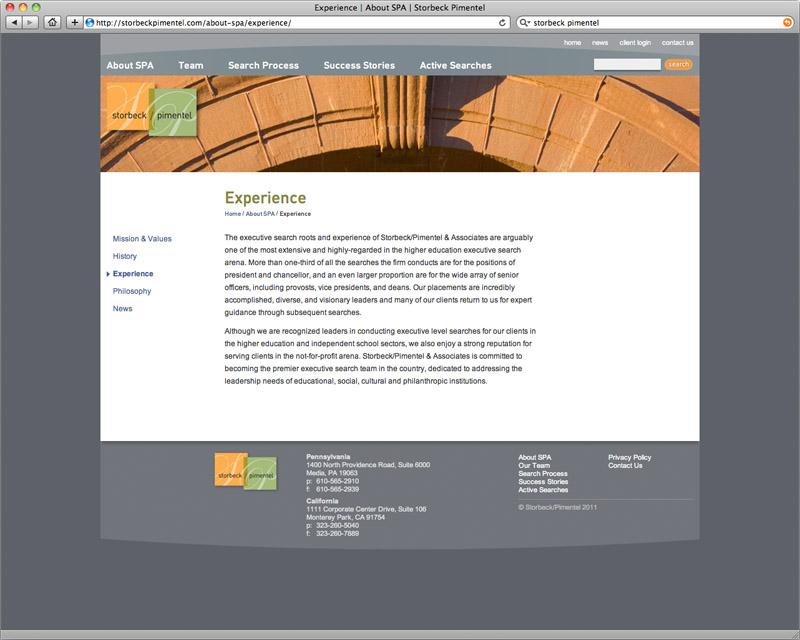Click the Home breadcrumb link
The width and height of the screenshot is (800, 640).
click(x=233, y=214)
